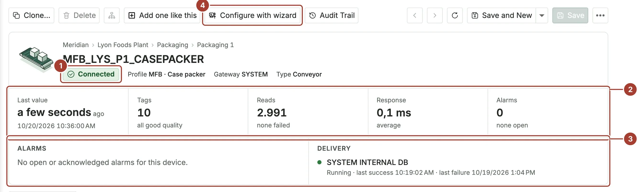Click Add one like this
The height and width of the screenshot is (192, 644).
(x=162, y=16)
